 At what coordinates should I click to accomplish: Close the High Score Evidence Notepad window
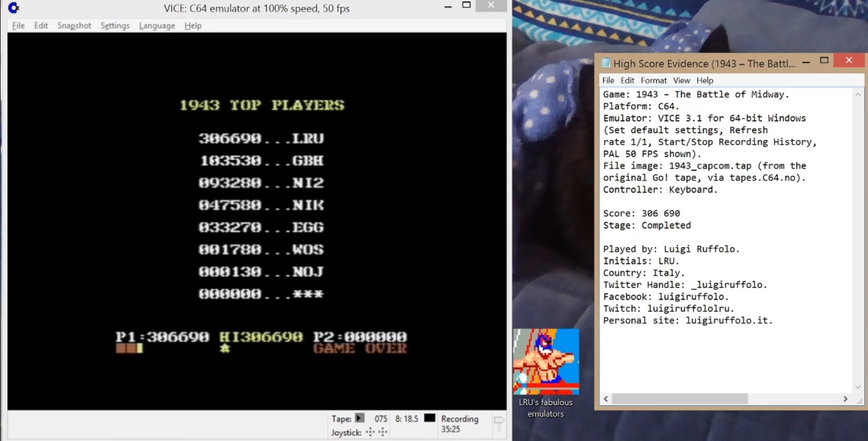tap(849, 60)
